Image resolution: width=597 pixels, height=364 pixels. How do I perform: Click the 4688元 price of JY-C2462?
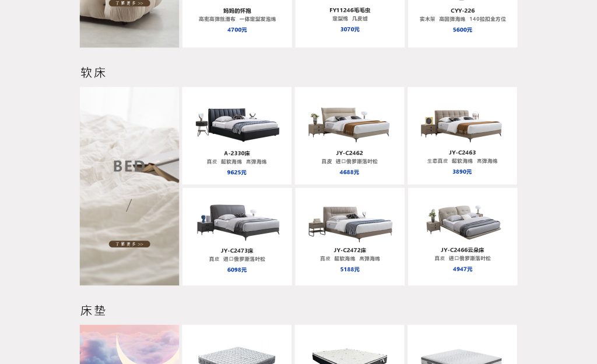349,172
